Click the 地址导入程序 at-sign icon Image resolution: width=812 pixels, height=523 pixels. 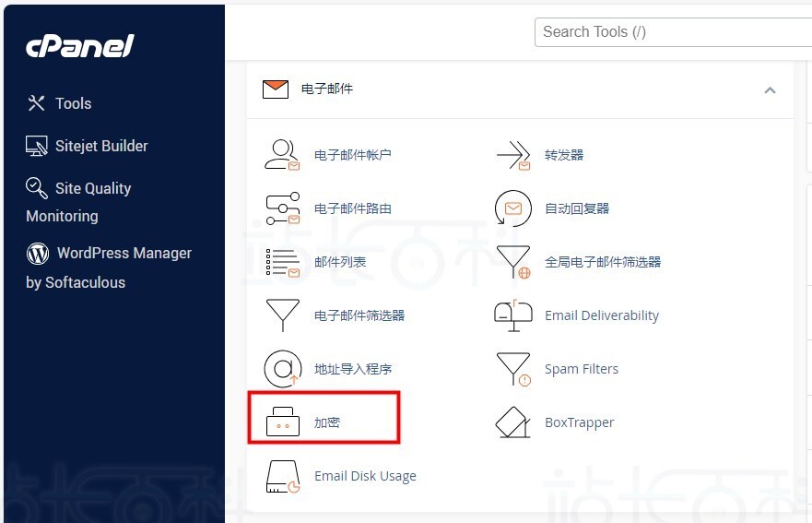coord(283,369)
